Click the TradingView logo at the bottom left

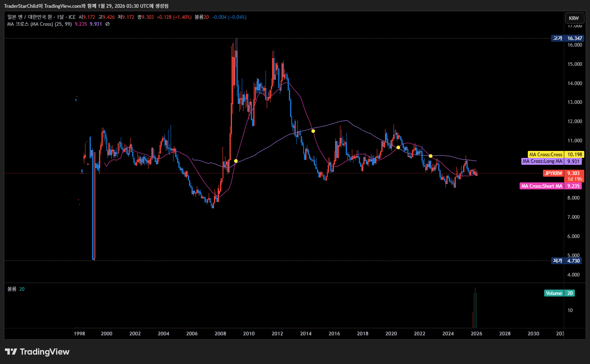(x=37, y=352)
